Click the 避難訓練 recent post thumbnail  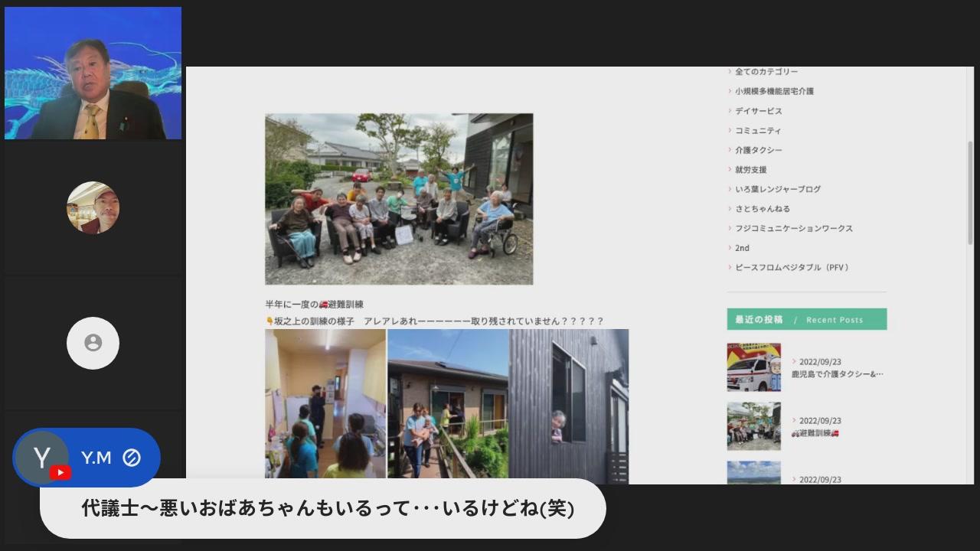pos(754,426)
